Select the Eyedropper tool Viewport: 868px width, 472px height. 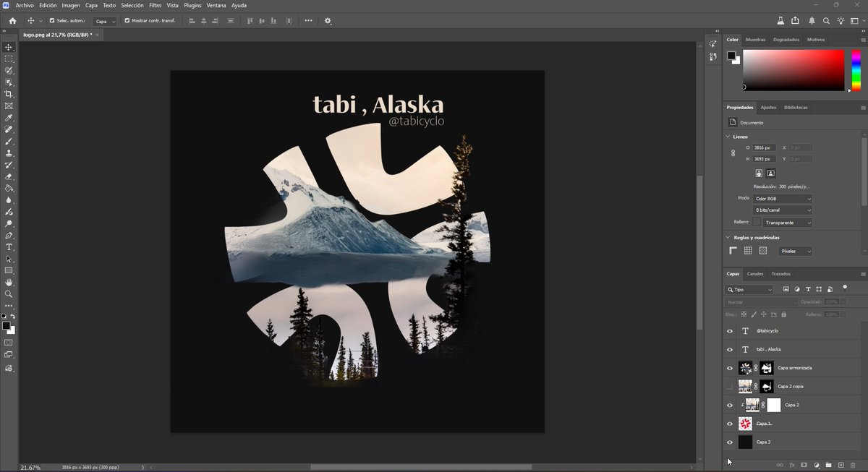pos(9,117)
